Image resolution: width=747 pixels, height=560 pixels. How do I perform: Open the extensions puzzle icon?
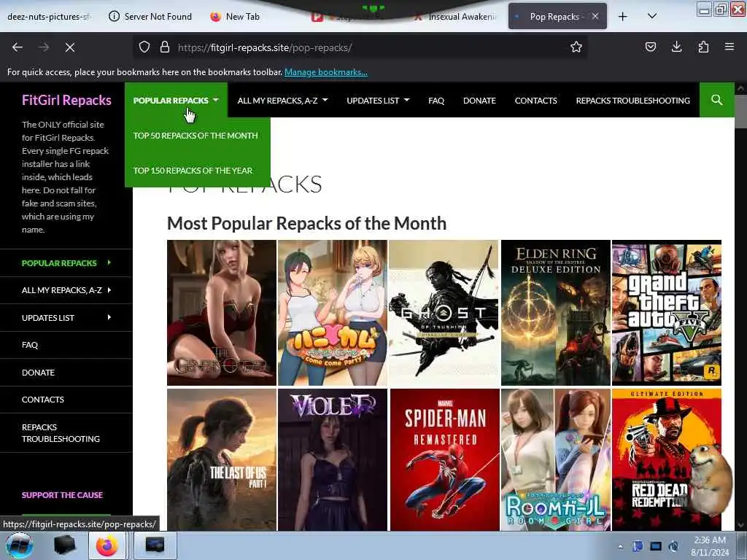click(703, 47)
